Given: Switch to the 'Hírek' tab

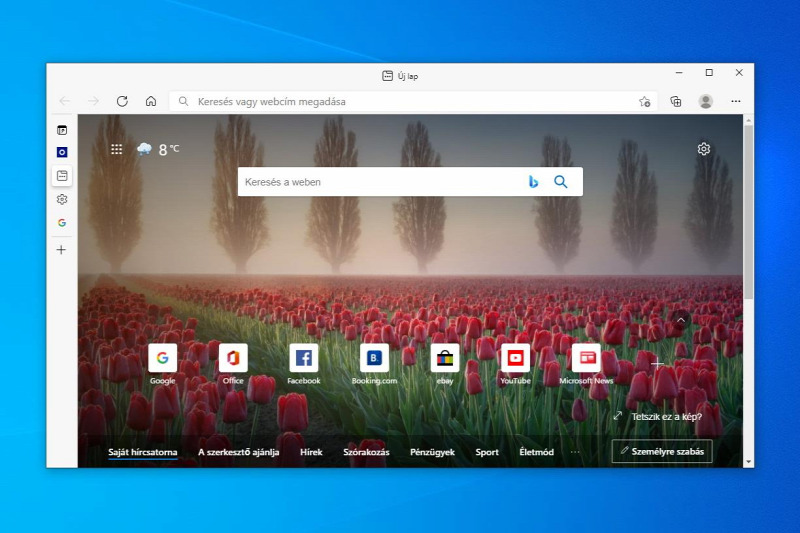Looking at the screenshot, I should [x=311, y=452].
